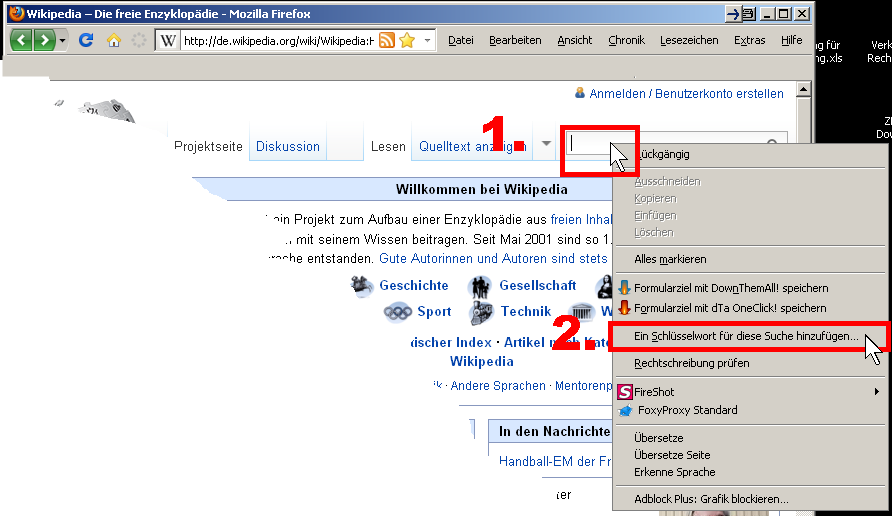Open the back/forward history dropdown arrow

[62, 40]
